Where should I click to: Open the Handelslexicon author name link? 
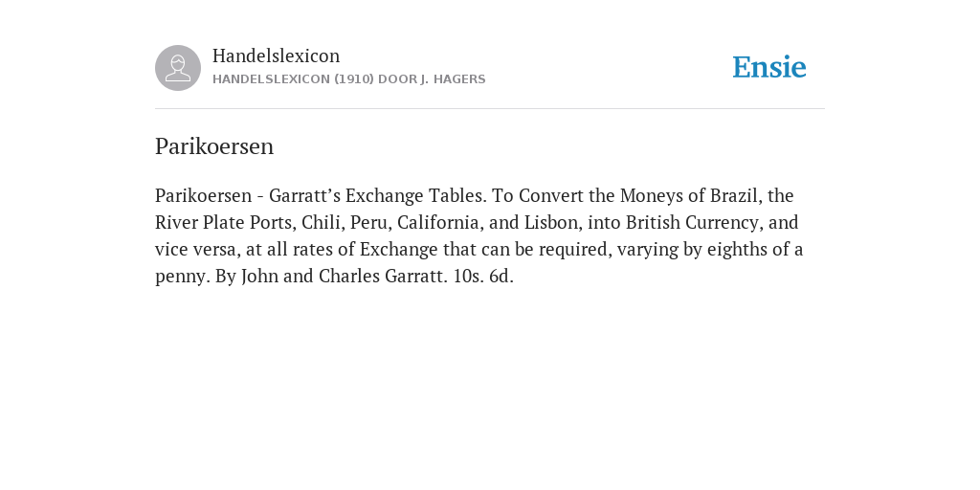(x=277, y=56)
